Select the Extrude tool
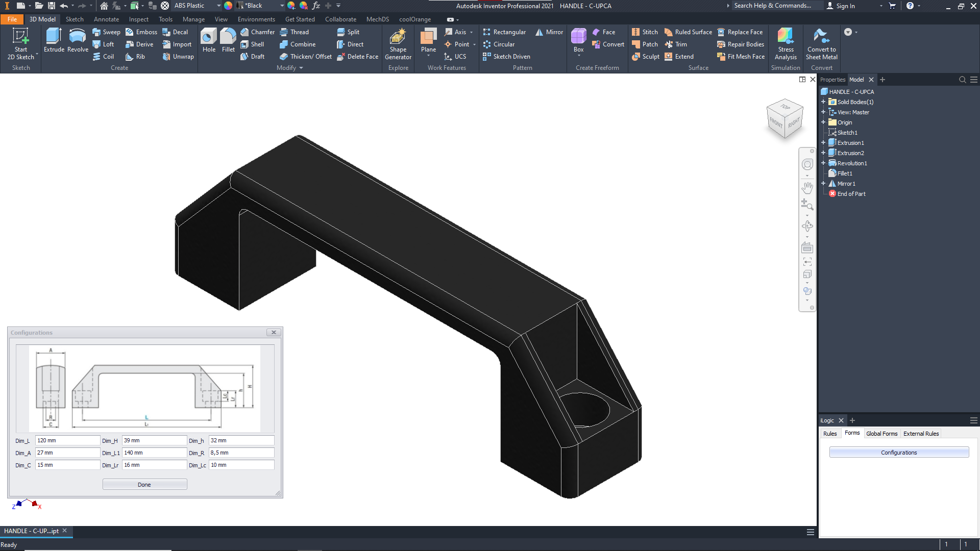 [x=54, y=40]
